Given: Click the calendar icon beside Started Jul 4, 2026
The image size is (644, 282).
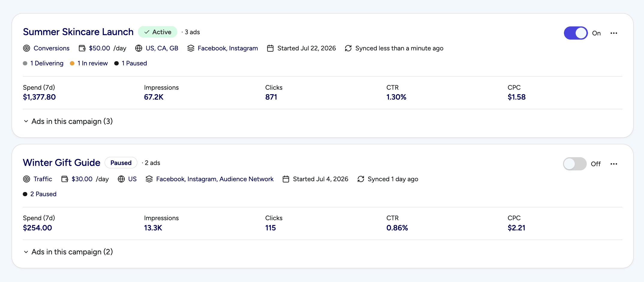Looking at the screenshot, I should click(x=286, y=179).
